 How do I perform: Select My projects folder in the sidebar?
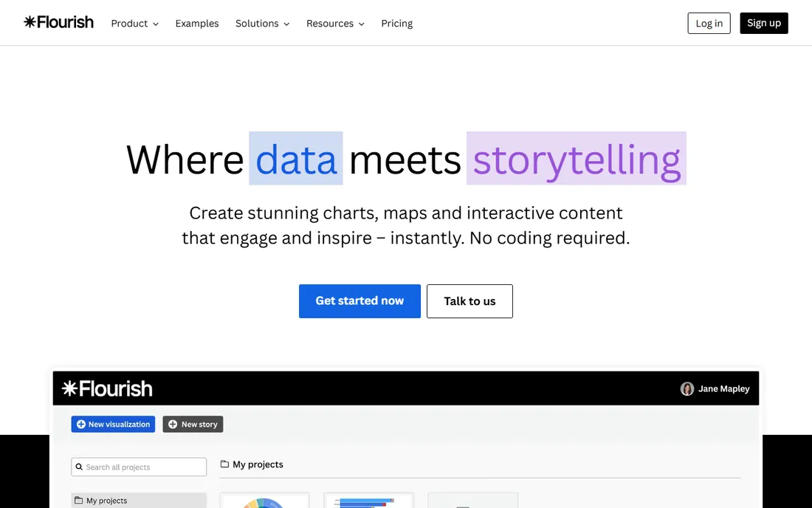pyautogui.click(x=139, y=500)
